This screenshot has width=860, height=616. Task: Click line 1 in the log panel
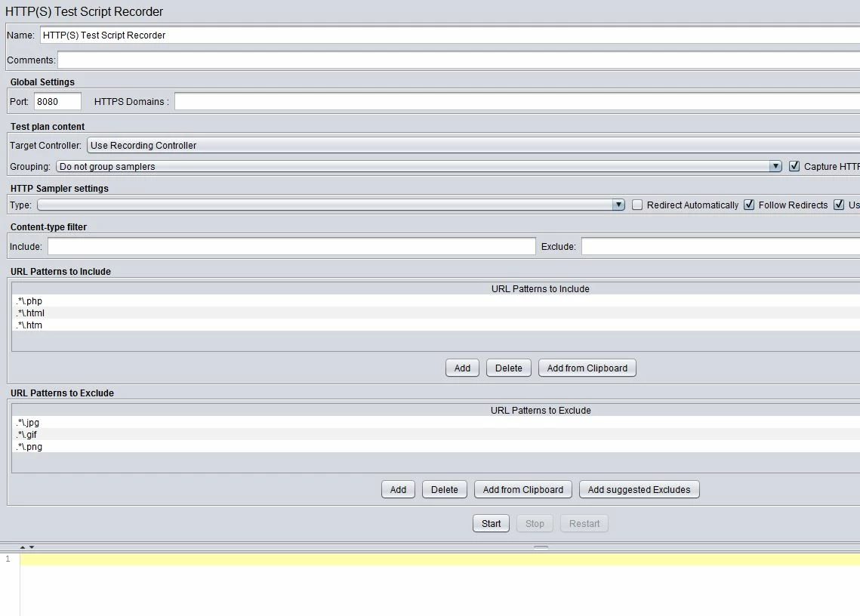(440, 559)
